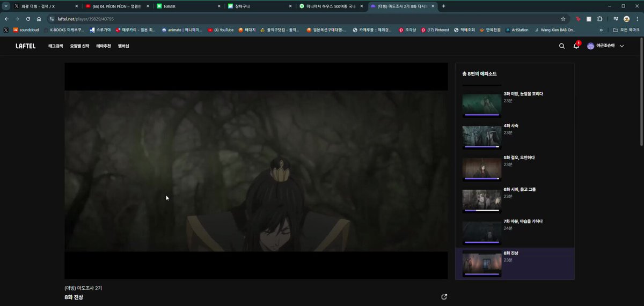
Task: Select episode 7화 thumbnail
Action: pos(482,233)
